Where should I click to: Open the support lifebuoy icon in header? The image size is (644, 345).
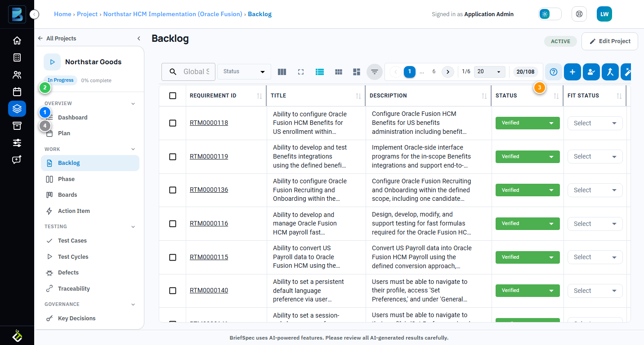click(x=579, y=14)
